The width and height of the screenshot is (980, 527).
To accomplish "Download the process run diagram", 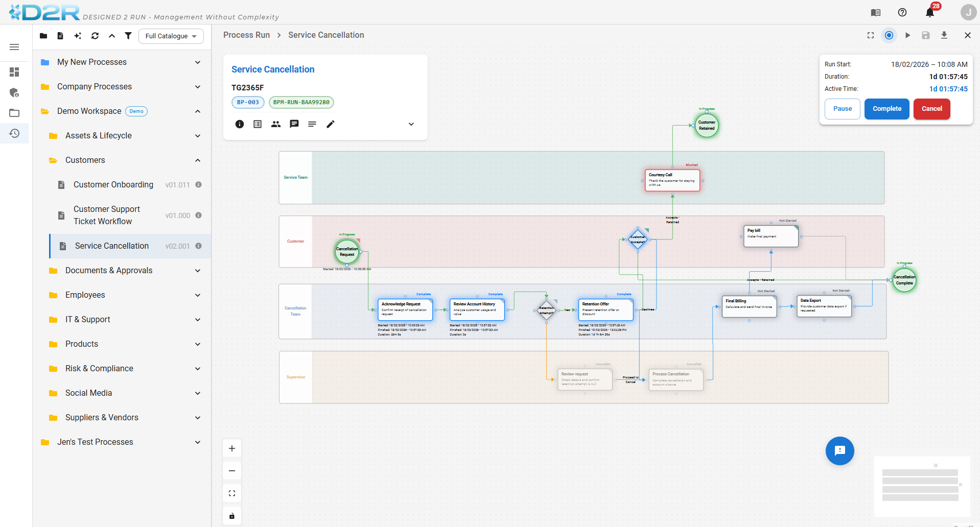I will (944, 35).
